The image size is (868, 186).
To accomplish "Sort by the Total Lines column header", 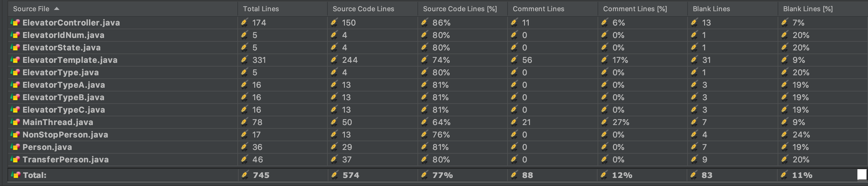I will point(261,9).
